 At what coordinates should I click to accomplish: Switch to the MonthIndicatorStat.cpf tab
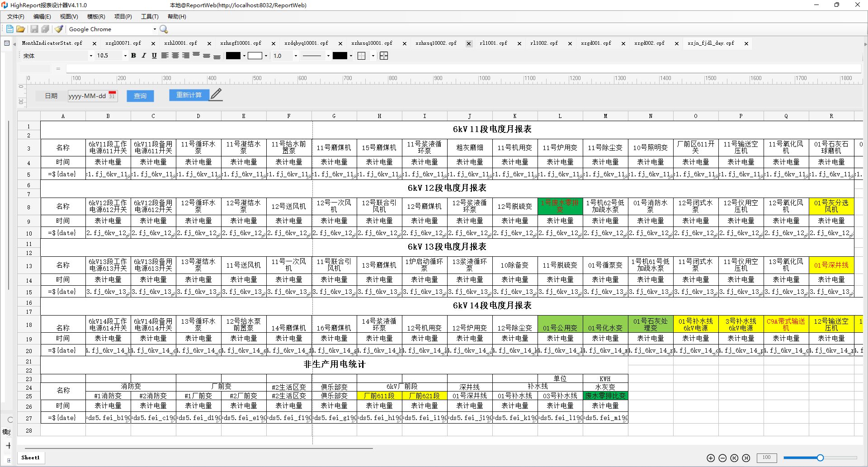(x=52, y=43)
